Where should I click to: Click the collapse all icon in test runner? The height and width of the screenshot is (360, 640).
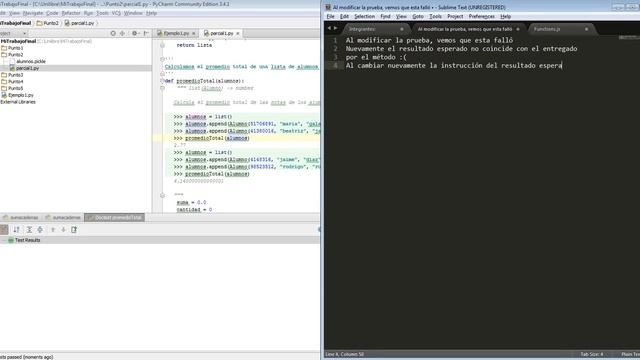[40, 230]
